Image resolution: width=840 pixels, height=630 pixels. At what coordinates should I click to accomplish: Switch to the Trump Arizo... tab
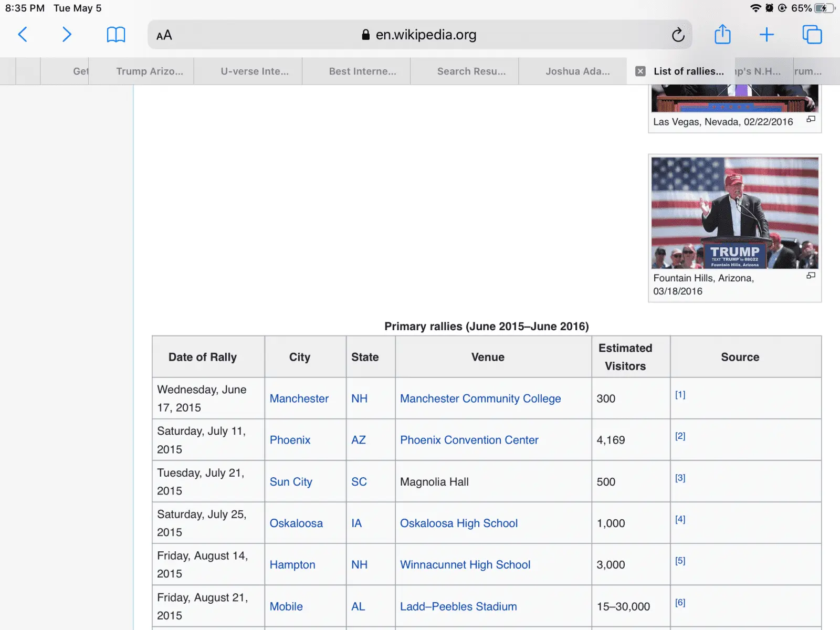(150, 71)
